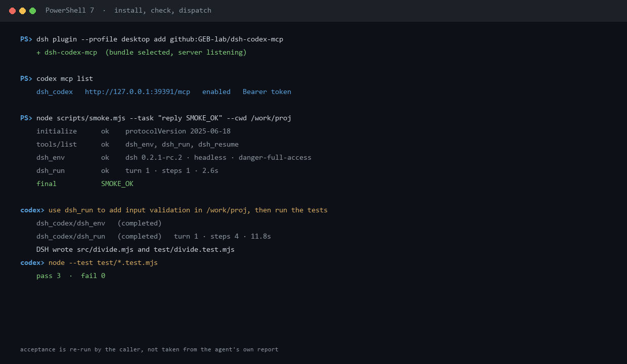
Task: Click the "dsh_env" smoke step label
Action: click(51, 158)
